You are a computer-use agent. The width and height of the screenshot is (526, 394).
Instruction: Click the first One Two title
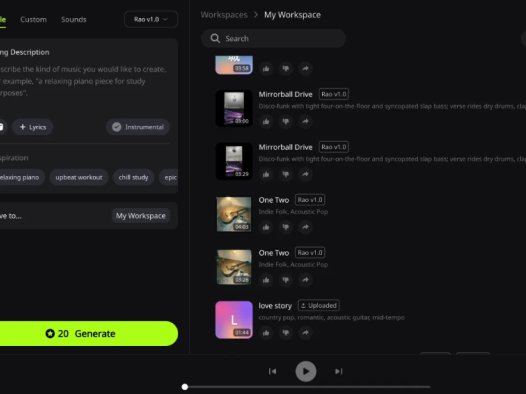point(274,200)
